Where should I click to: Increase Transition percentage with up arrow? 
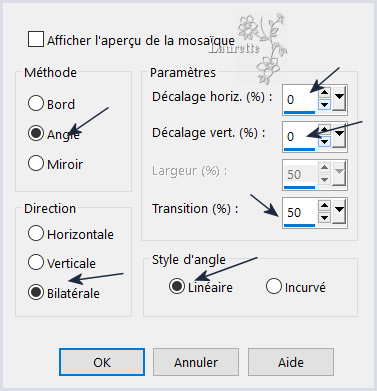(x=324, y=205)
